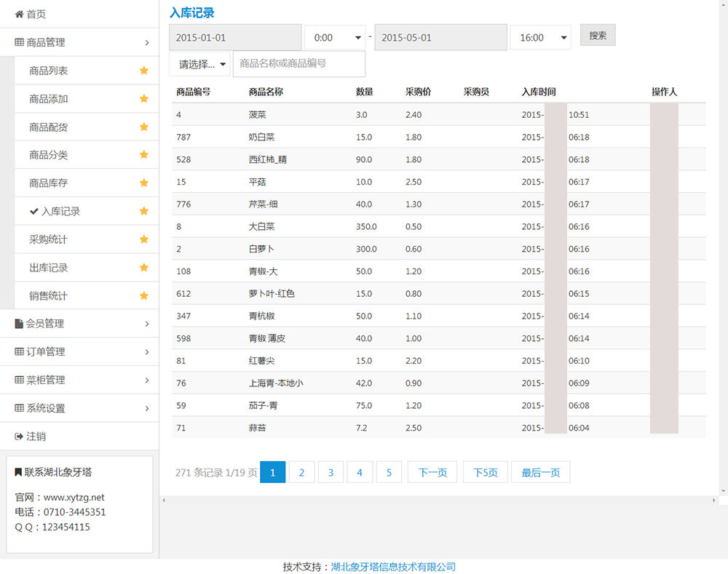The image size is (728, 574).
Task: Toggle the star beside 商品配货
Action: click(144, 127)
